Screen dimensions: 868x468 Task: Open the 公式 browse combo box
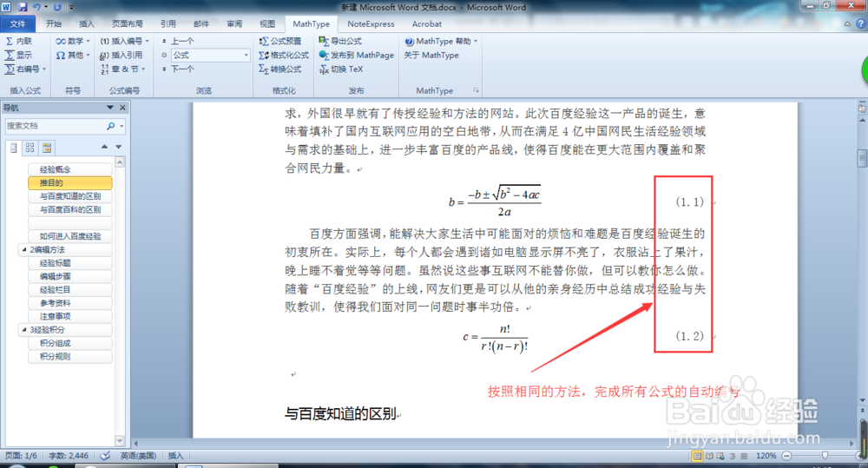pos(210,55)
